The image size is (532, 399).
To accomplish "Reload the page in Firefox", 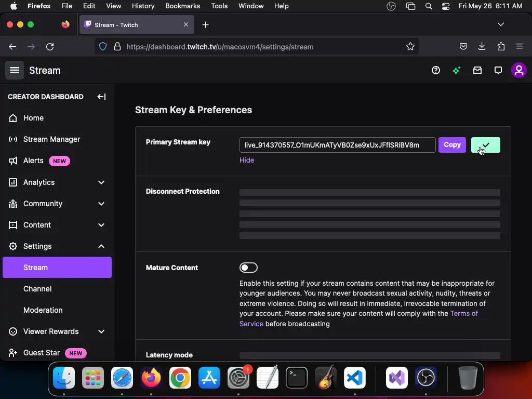I will click(50, 46).
